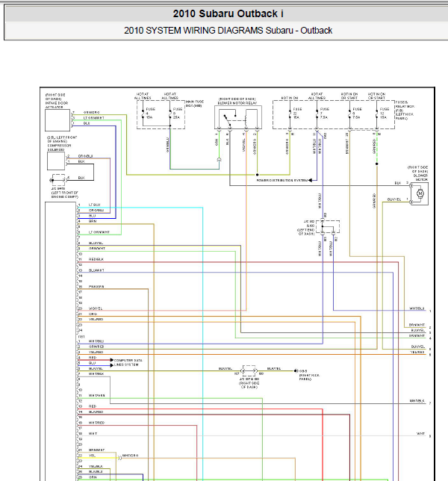
Task: Click 'FUSE 4 15A' in main fuse box
Action: pos(150,114)
